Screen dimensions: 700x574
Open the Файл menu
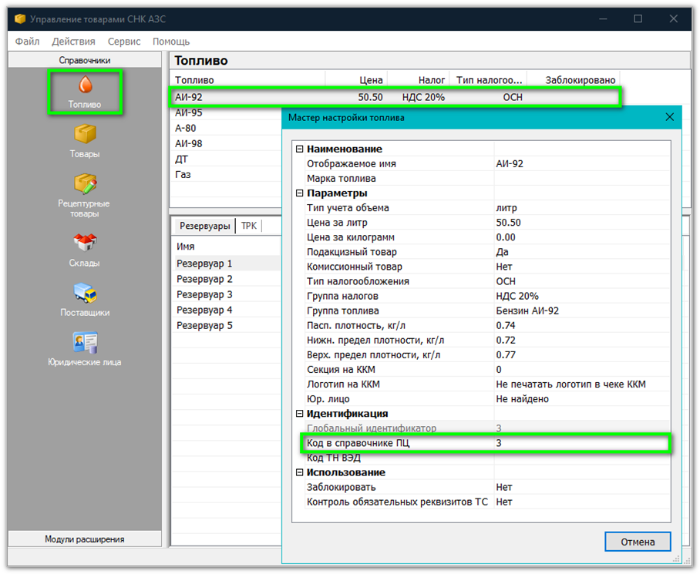(x=27, y=41)
